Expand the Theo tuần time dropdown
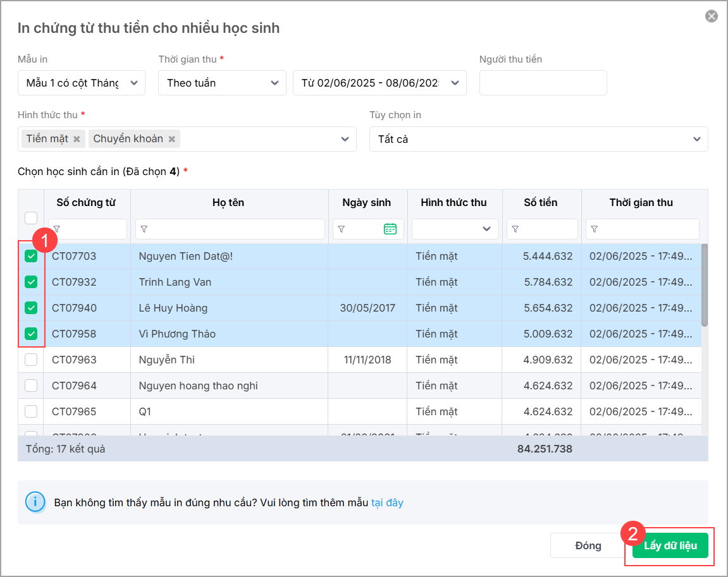Screen dimensions: 728x577 tap(221, 83)
